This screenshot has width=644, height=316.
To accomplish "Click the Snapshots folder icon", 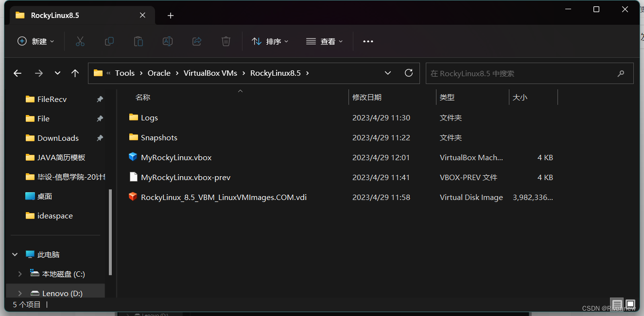I will (134, 137).
